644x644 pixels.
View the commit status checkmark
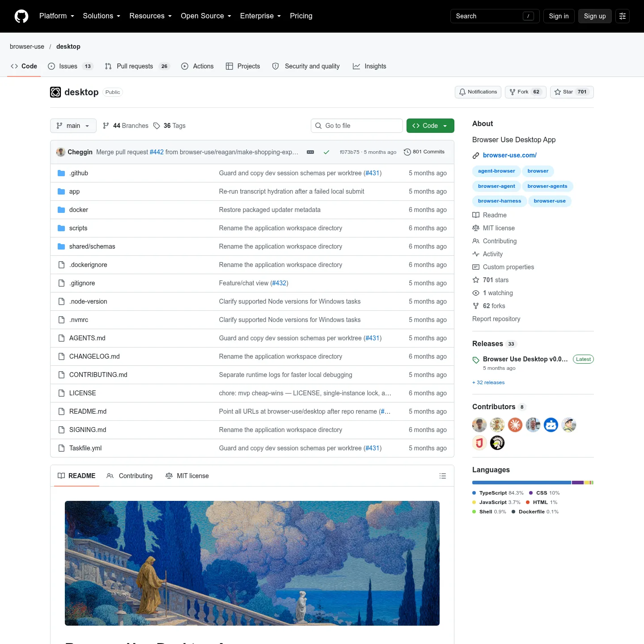point(326,152)
